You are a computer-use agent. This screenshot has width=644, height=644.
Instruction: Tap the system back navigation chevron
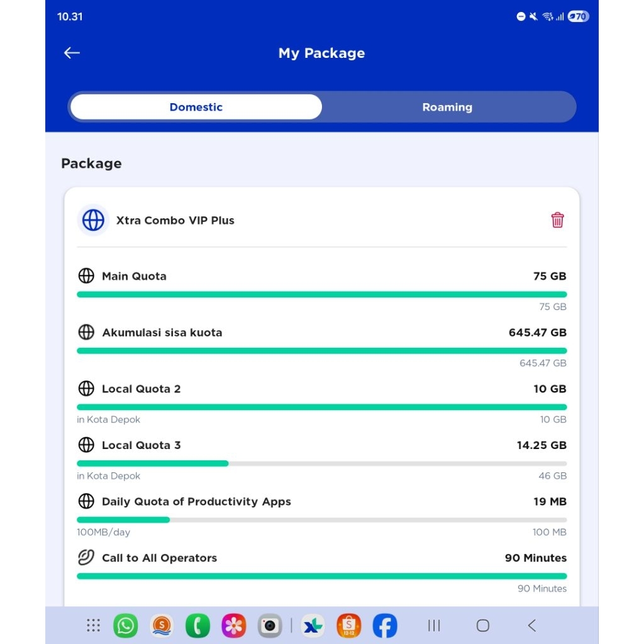(x=532, y=625)
